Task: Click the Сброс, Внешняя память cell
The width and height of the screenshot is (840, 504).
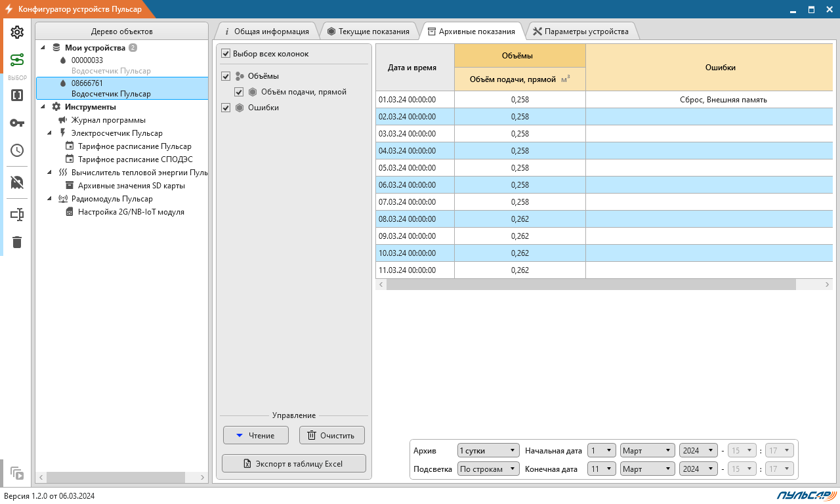Action: [709, 100]
